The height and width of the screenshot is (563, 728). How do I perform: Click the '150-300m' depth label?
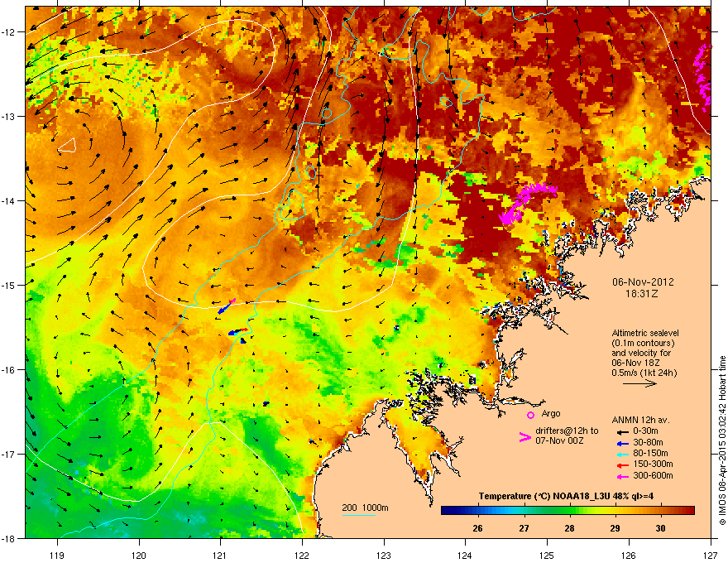(x=653, y=464)
